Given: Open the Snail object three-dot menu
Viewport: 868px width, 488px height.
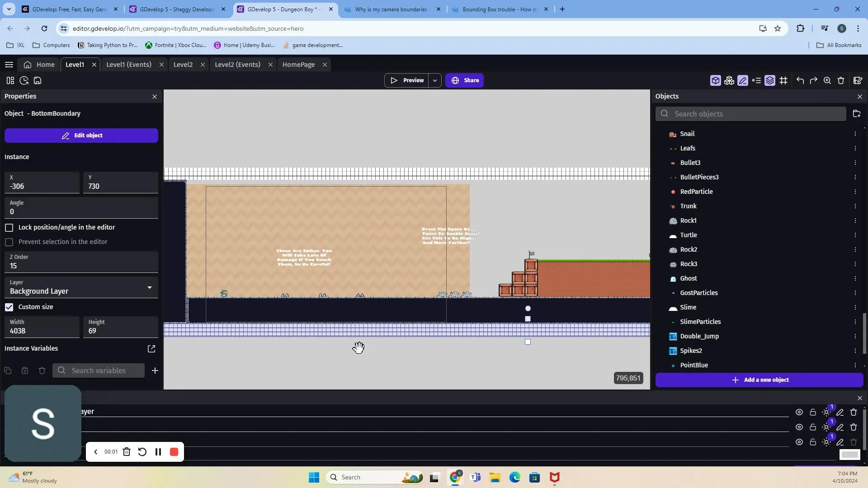Looking at the screenshot, I should [855, 134].
